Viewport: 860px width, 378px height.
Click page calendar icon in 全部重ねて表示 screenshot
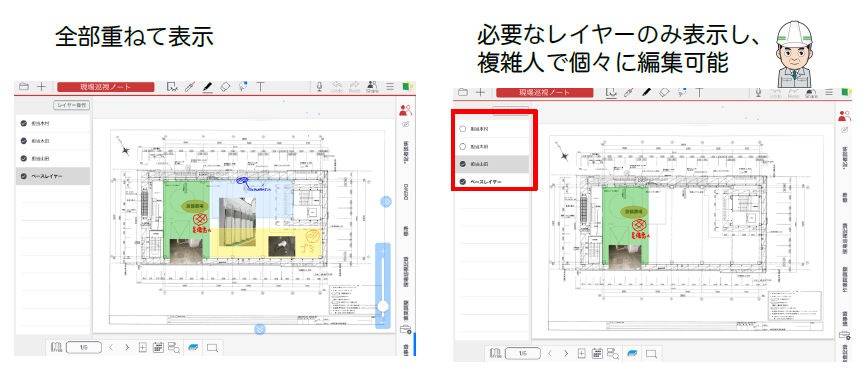tap(159, 347)
